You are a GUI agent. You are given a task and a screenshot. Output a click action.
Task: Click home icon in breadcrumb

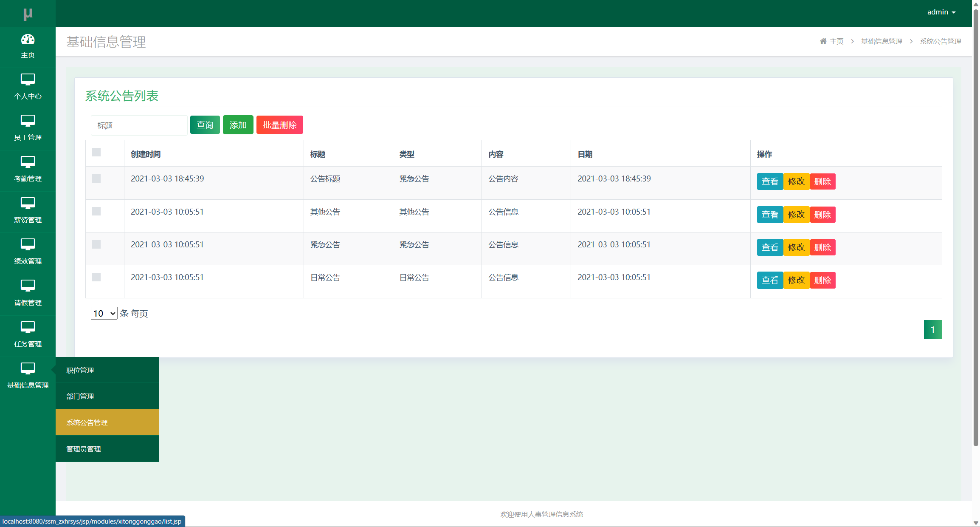tap(823, 41)
